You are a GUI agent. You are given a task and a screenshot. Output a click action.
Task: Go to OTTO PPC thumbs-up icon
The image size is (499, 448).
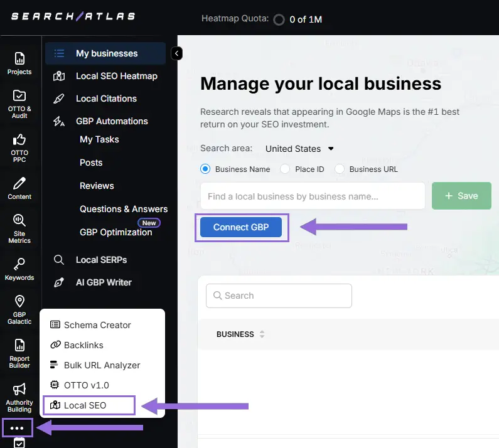[19, 147]
